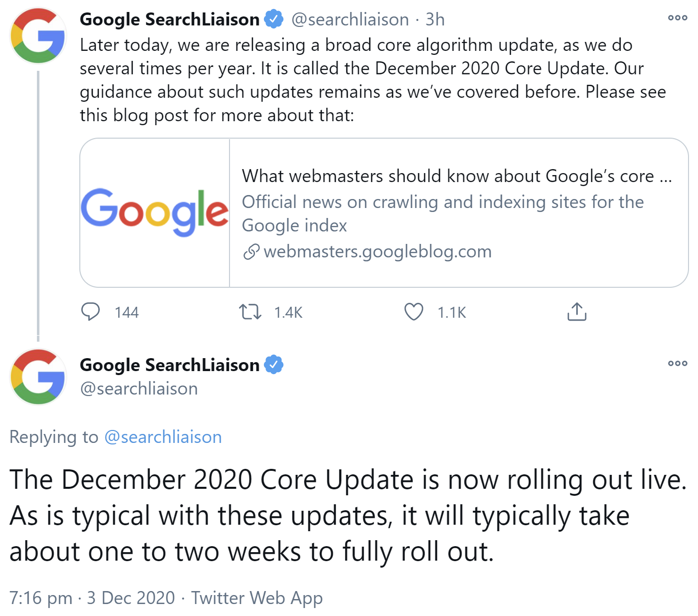Like the tweet via the heart icon

click(413, 311)
